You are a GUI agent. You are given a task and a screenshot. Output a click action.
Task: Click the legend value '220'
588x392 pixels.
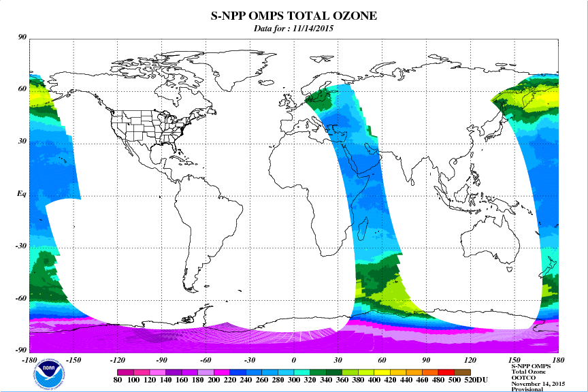click(230, 380)
